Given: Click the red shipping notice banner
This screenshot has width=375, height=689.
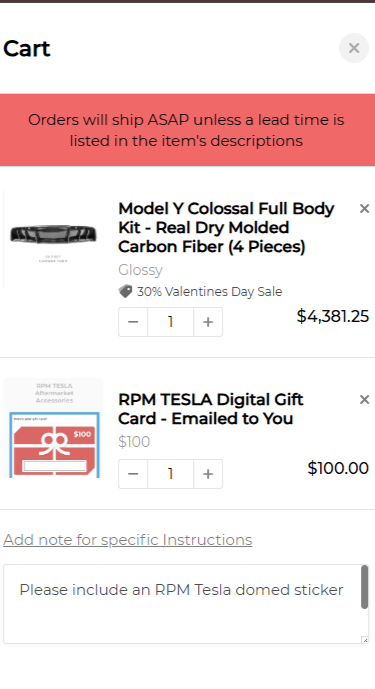Looking at the screenshot, I should [x=187, y=130].
